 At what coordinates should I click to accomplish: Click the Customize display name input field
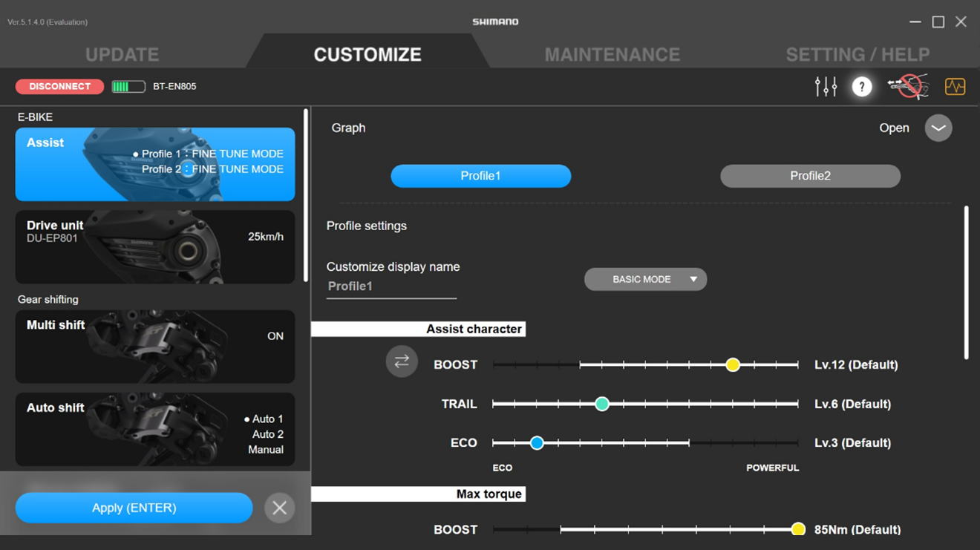(x=391, y=287)
